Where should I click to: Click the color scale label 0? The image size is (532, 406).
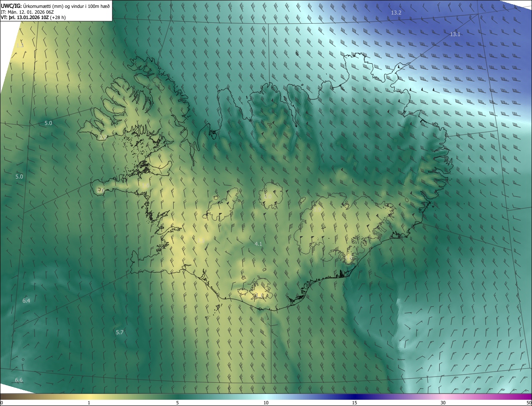click(x=2, y=403)
